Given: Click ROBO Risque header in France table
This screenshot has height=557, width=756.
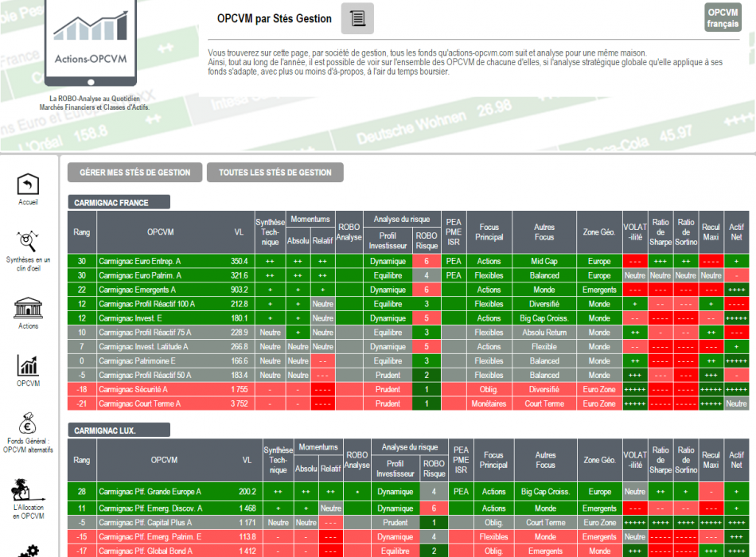Looking at the screenshot, I should [x=427, y=240].
